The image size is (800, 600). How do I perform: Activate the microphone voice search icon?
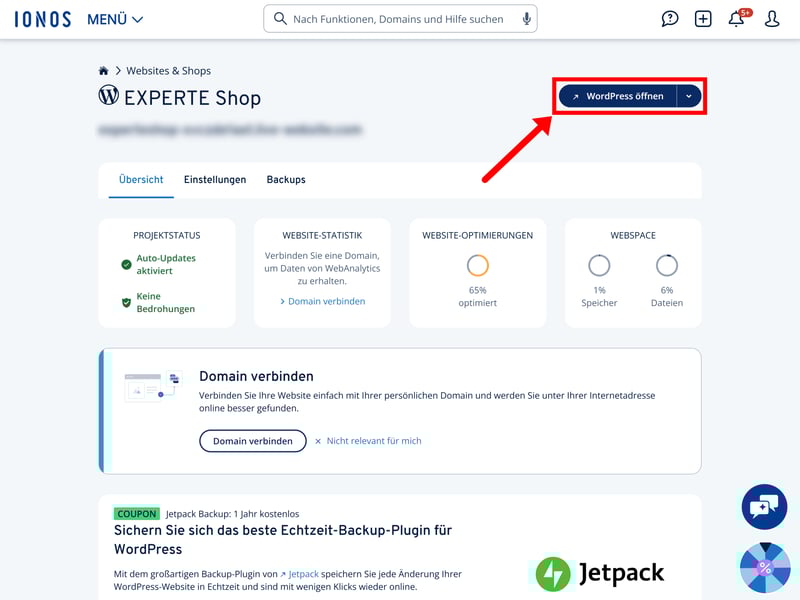point(527,19)
